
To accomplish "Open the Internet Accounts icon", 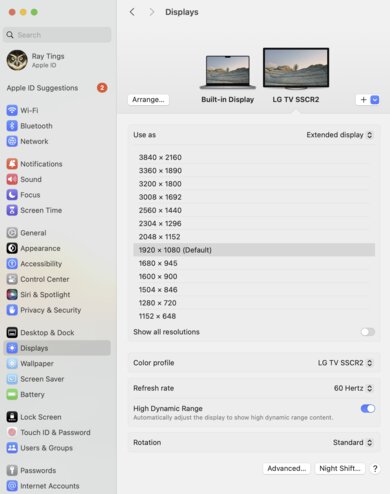I will (x=12, y=486).
